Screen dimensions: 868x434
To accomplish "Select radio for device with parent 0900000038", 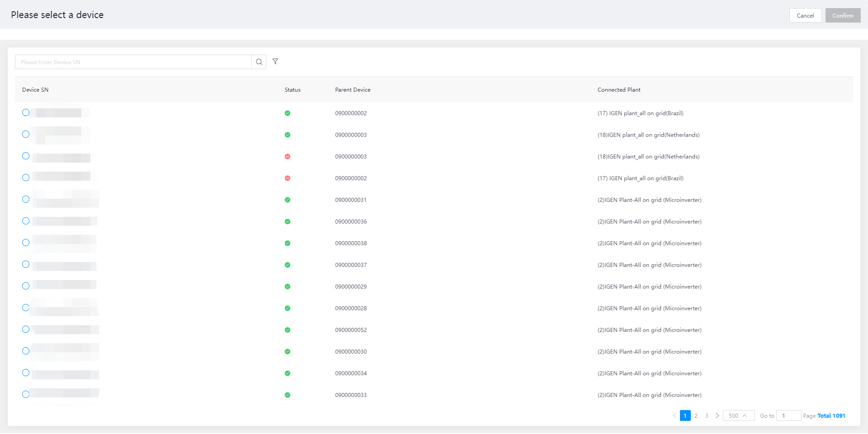I will [x=26, y=243].
